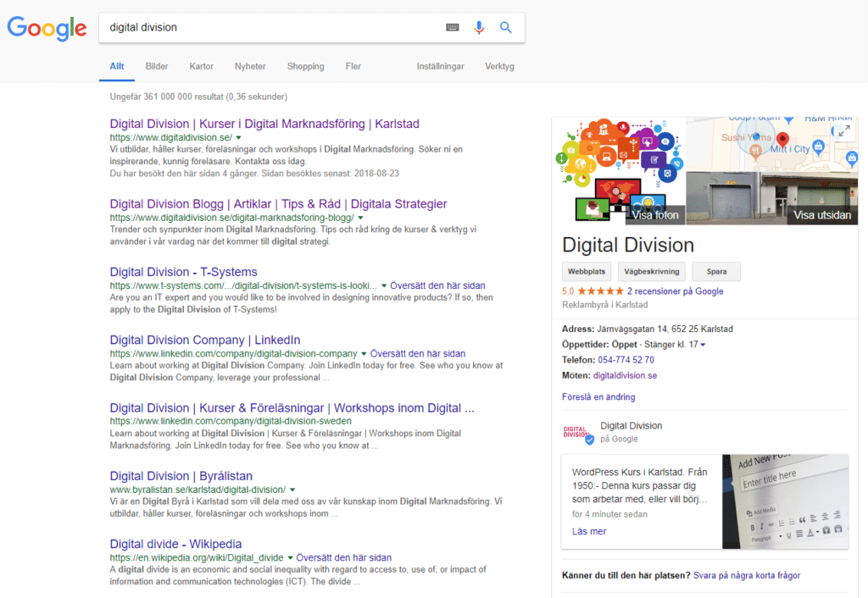Click the blue search magnifier icon

click(x=505, y=27)
